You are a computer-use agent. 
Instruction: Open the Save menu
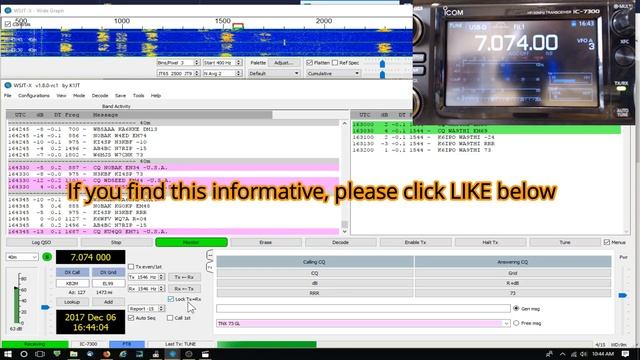(120, 96)
